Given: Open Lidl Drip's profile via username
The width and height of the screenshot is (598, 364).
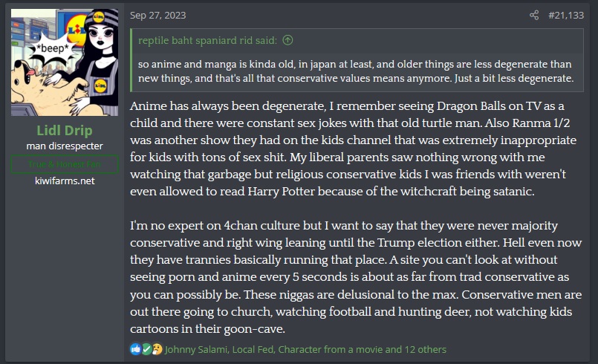Looking at the screenshot, I should [x=65, y=132].
